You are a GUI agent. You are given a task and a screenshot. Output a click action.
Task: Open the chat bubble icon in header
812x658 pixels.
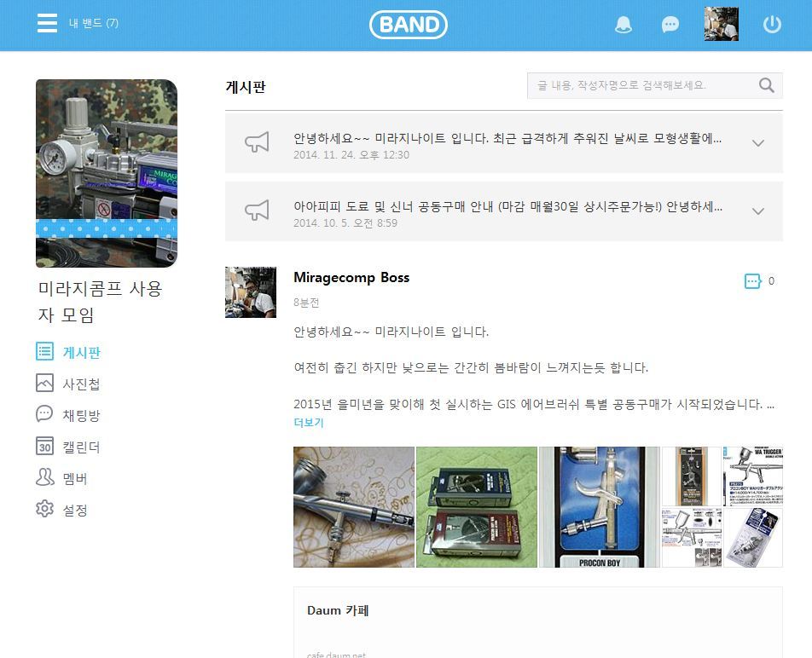coord(670,25)
